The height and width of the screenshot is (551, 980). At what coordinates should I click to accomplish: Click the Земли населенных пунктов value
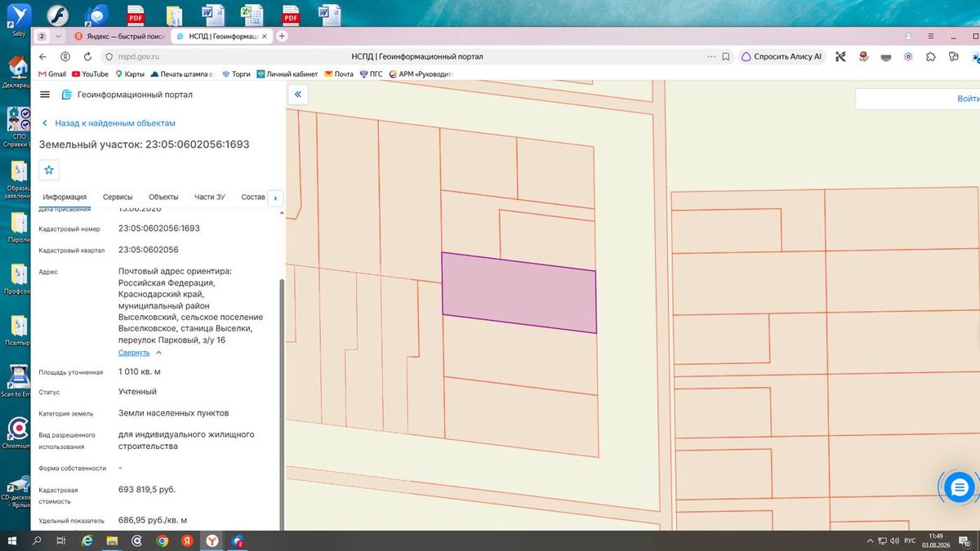173,413
